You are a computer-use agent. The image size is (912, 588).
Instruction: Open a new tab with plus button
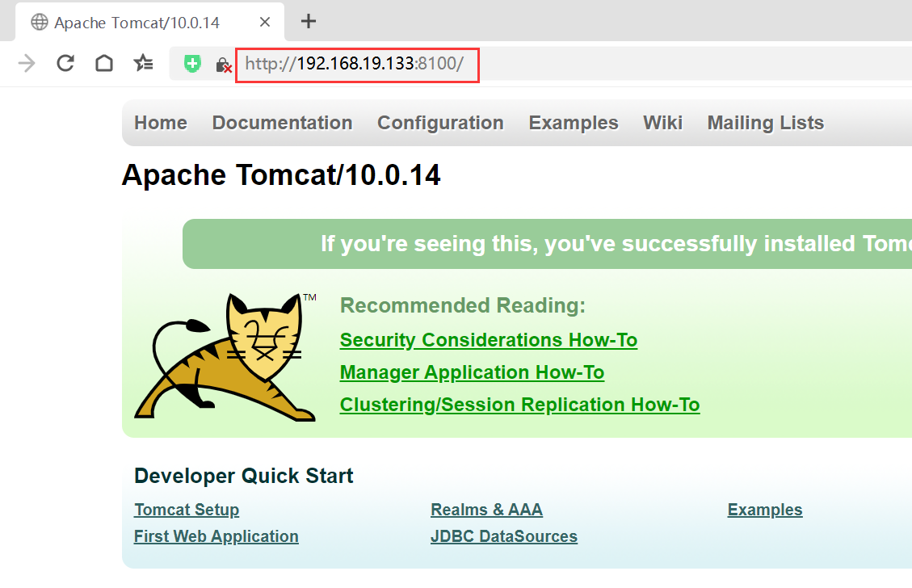(309, 22)
